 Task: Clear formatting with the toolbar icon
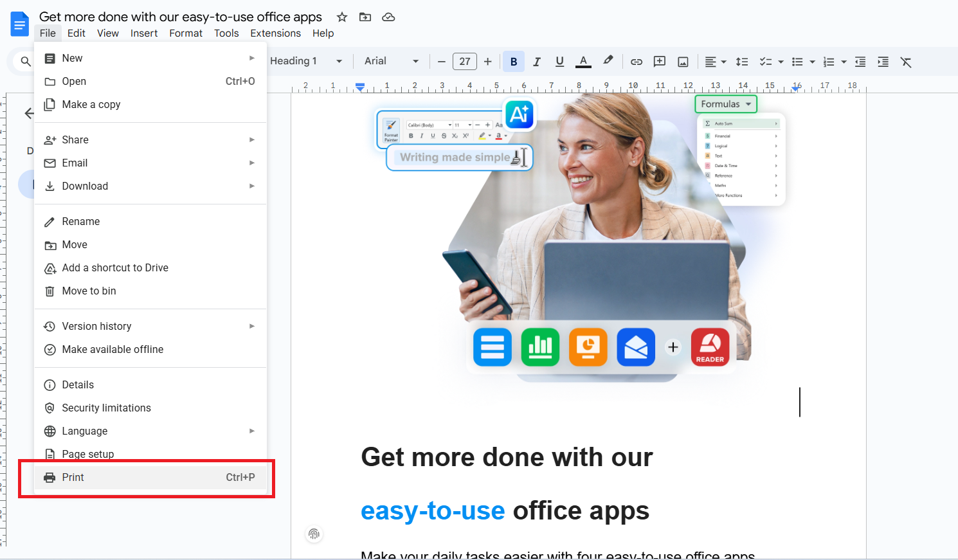coord(906,62)
